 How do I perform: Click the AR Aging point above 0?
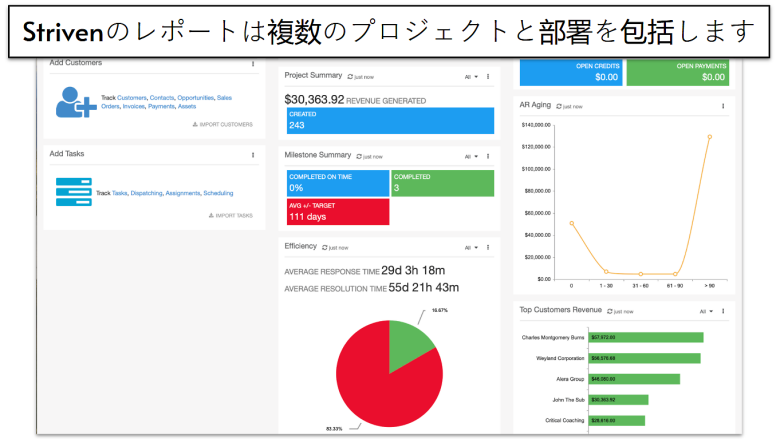point(572,223)
